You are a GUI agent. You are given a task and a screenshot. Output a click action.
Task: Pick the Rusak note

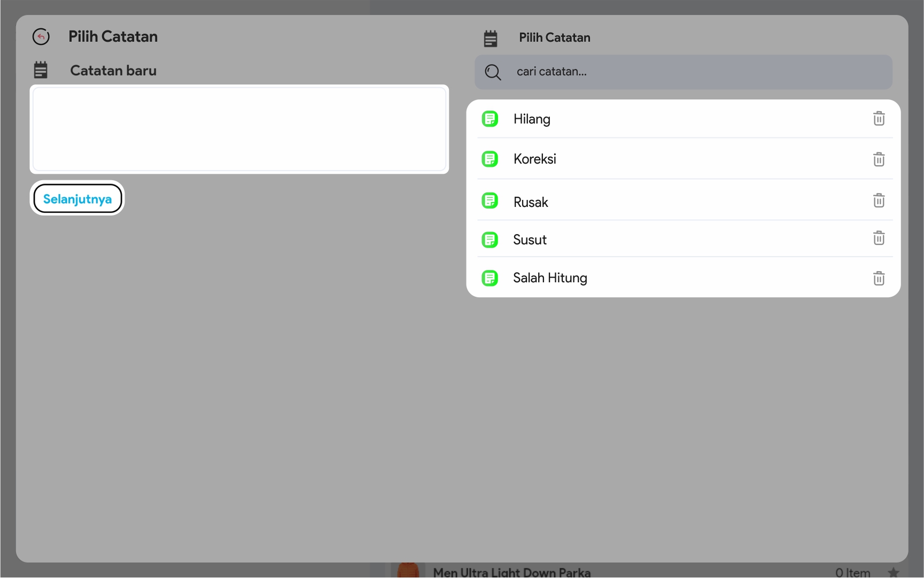click(x=531, y=203)
